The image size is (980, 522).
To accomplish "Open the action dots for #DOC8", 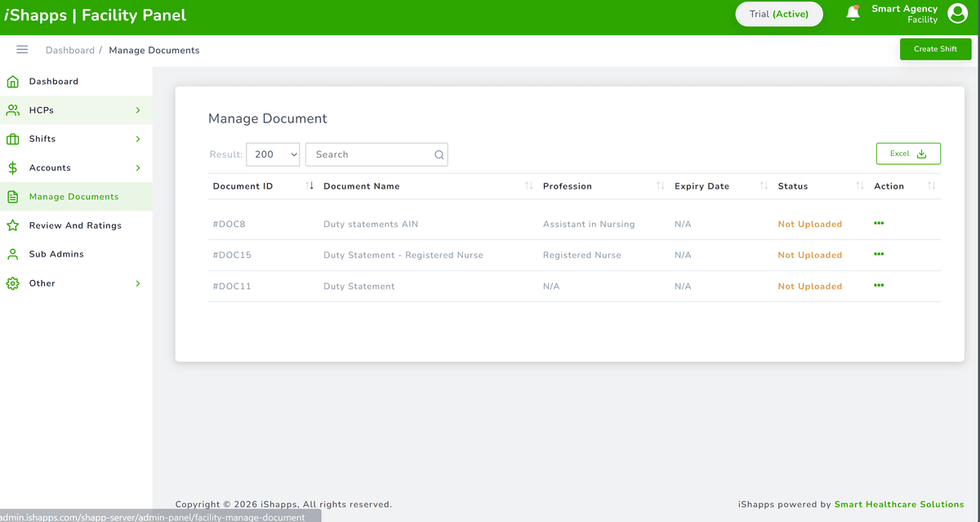I will [x=879, y=223].
